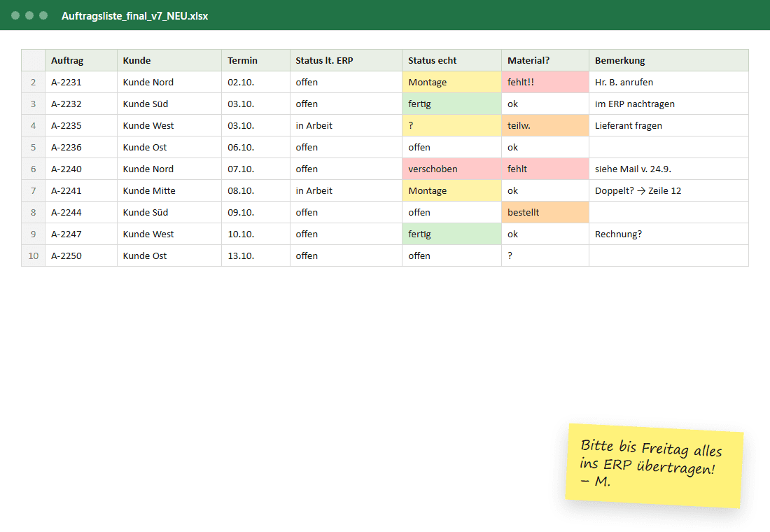Click cell A-2232
Viewport: 770px width, 532px height.
pos(81,104)
